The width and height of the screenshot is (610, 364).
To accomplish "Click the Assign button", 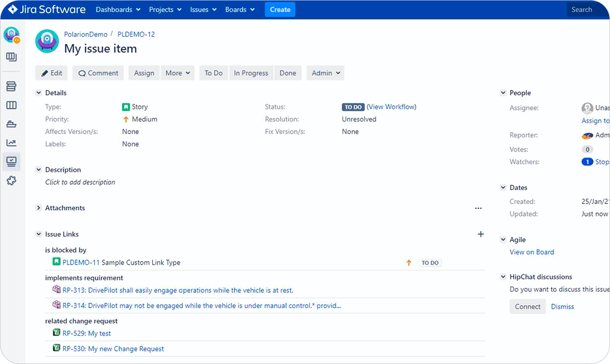I will [x=144, y=73].
